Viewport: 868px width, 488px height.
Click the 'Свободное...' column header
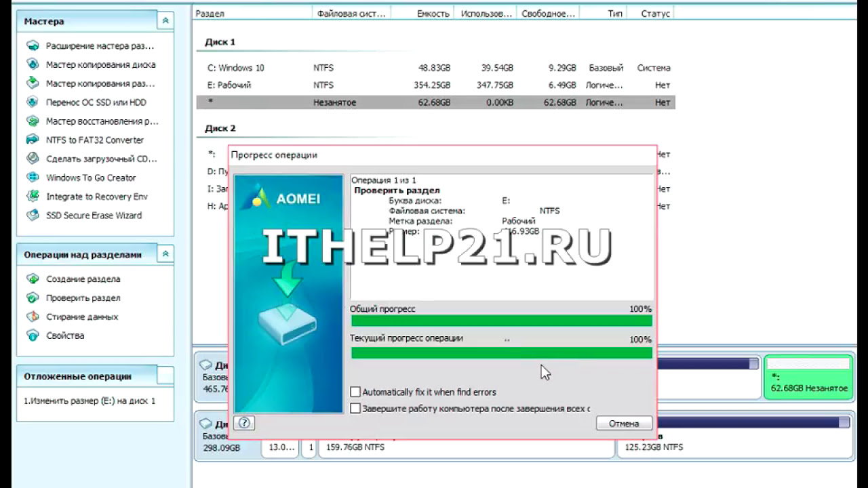coord(548,14)
